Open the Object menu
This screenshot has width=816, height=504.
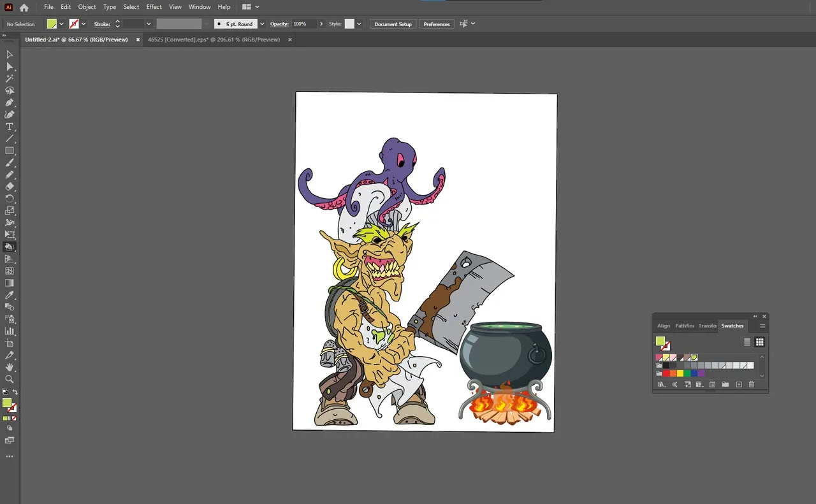[87, 7]
